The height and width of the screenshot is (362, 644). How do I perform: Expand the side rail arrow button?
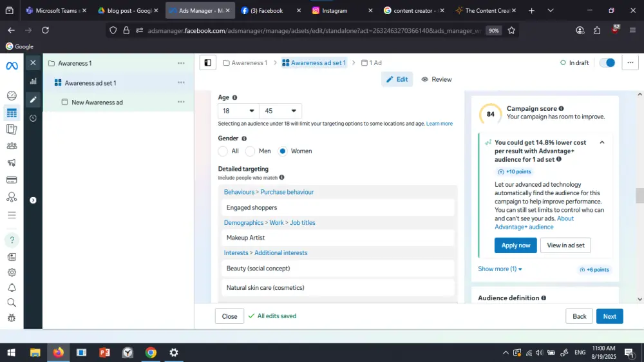[x=33, y=200]
